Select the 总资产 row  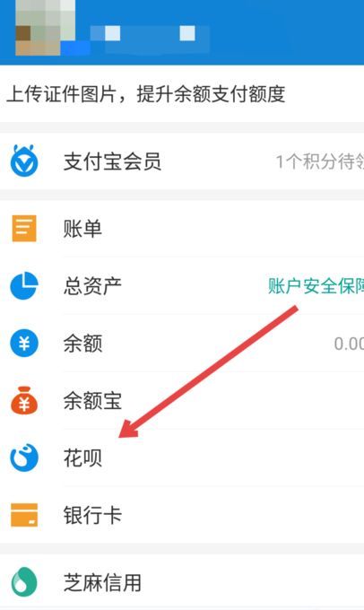(182, 286)
